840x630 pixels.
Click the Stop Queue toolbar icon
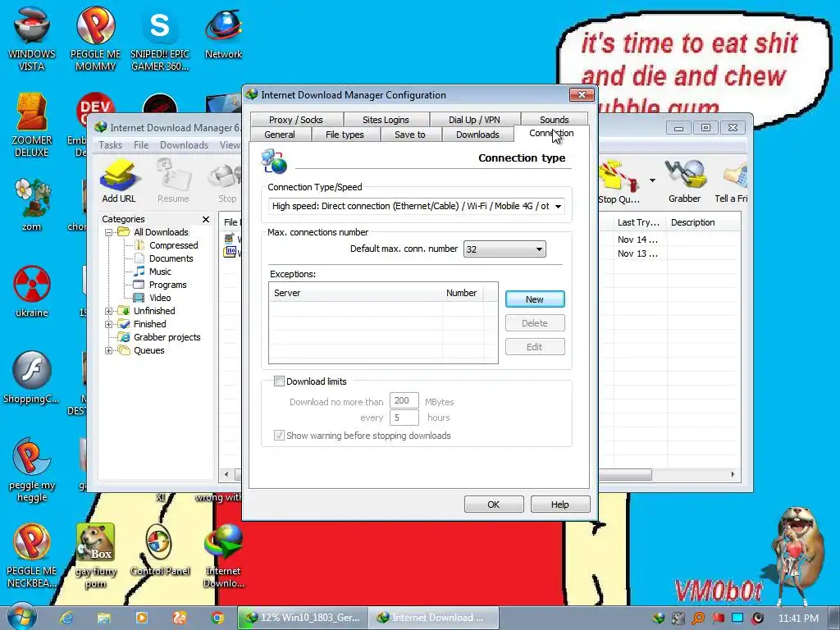pos(619,182)
